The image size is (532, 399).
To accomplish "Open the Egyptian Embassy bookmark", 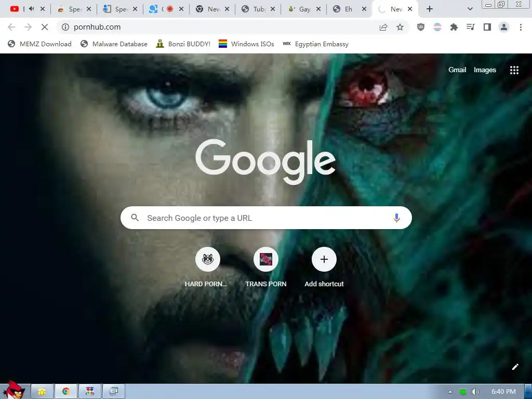I will [315, 44].
